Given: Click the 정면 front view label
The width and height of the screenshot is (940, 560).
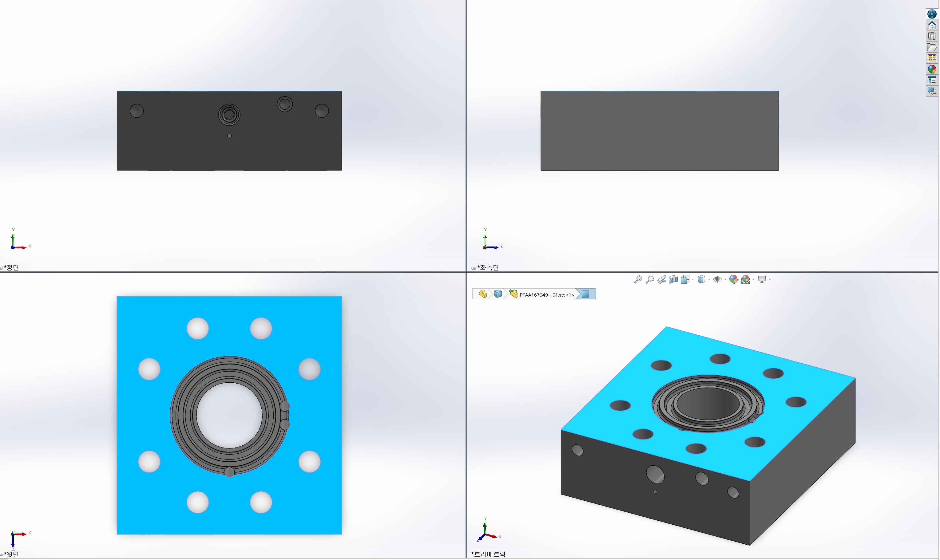Looking at the screenshot, I should [11, 267].
